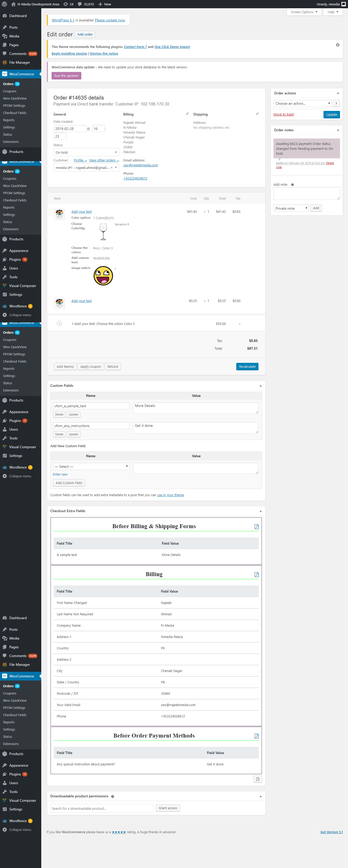Open the order Status dropdown

[86, 152]
